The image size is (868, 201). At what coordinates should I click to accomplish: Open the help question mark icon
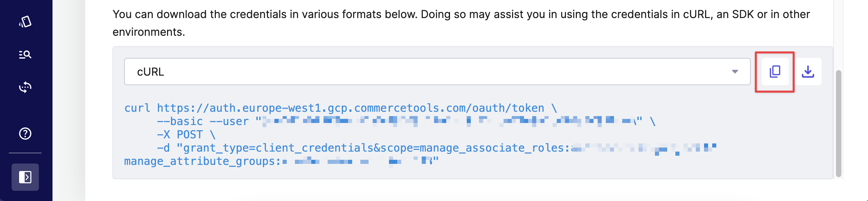pos(25,134)
